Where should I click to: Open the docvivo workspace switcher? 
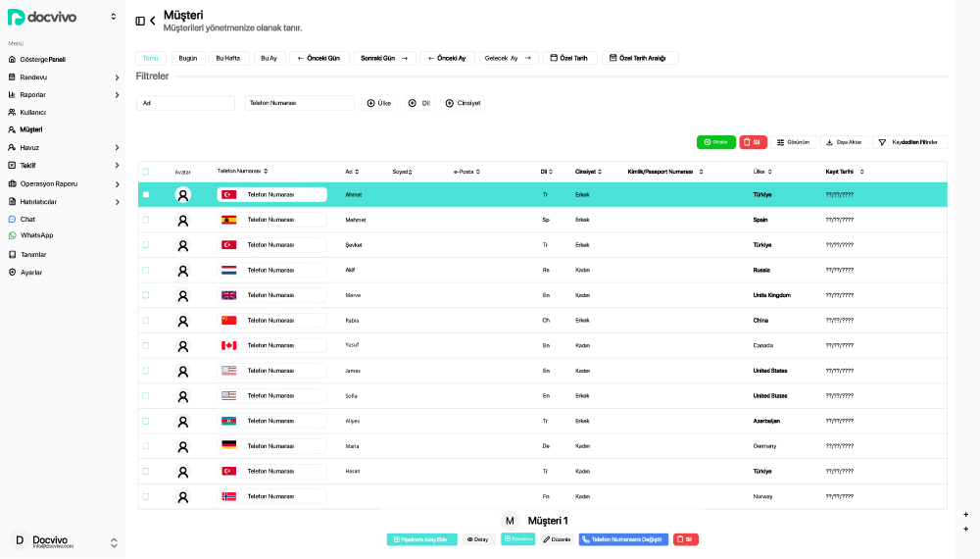[x=113, y=17]
